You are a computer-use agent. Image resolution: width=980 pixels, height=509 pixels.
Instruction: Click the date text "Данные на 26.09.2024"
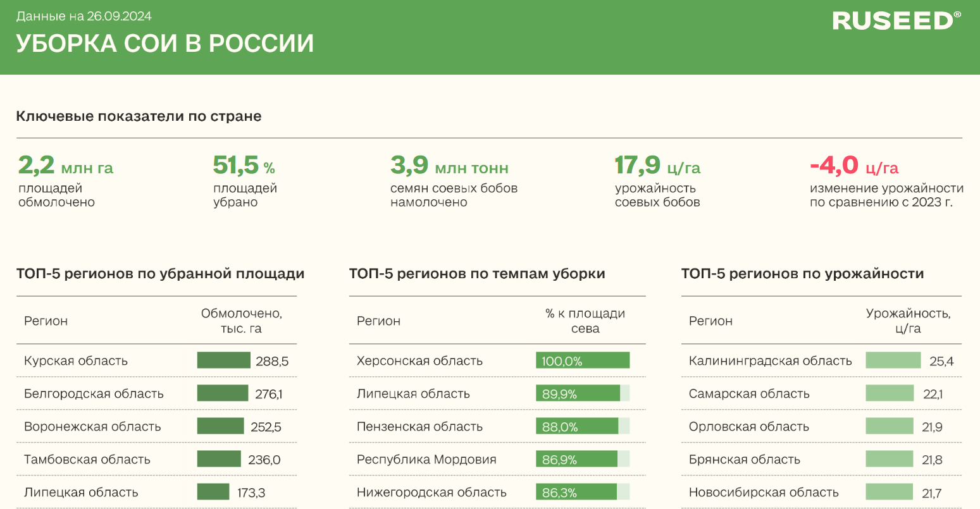(x=84, y=16)
